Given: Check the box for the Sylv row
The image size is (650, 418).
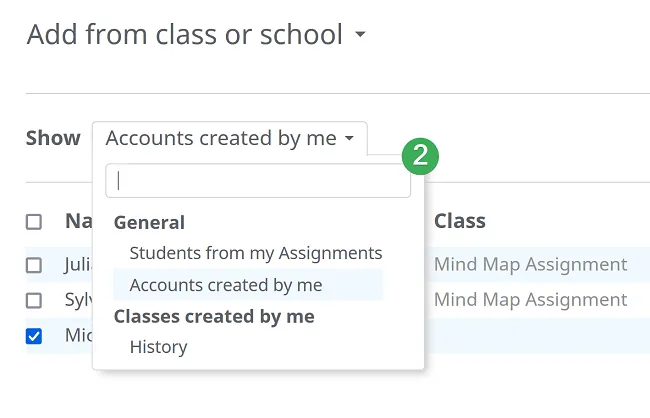Looking at the screenshot, I should click(x=34, y=300).
